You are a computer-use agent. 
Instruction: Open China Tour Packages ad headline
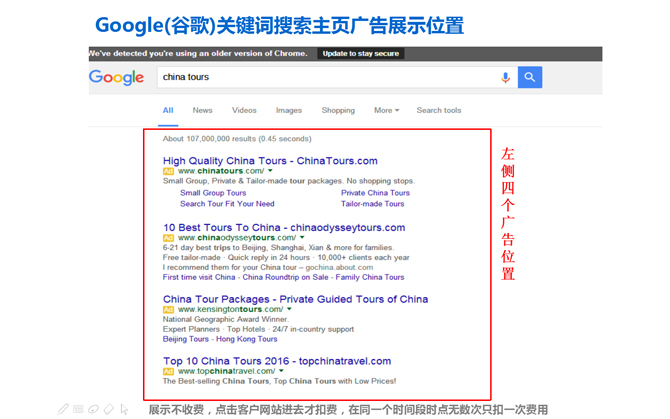point(295,299)
